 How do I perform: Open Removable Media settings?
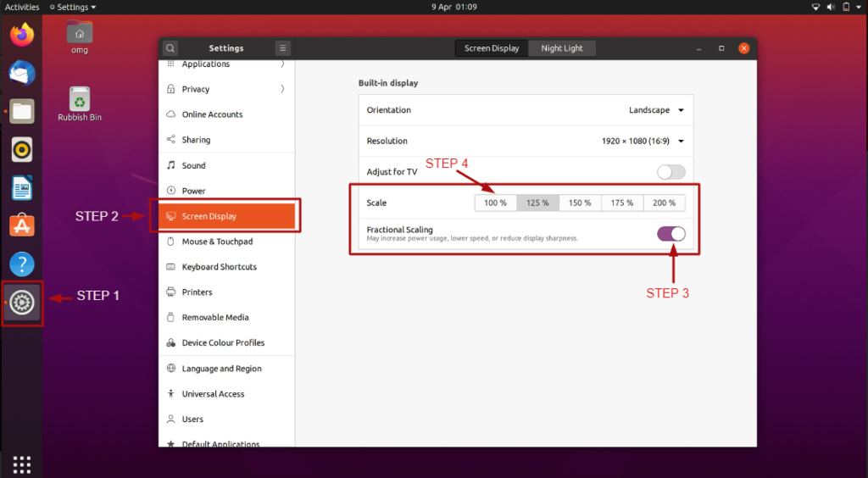[x=226, y=318]
